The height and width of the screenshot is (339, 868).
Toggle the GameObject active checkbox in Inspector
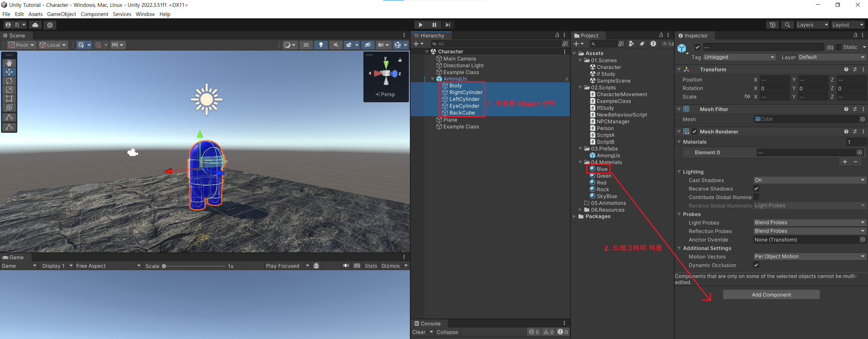(x=697, y=47)
